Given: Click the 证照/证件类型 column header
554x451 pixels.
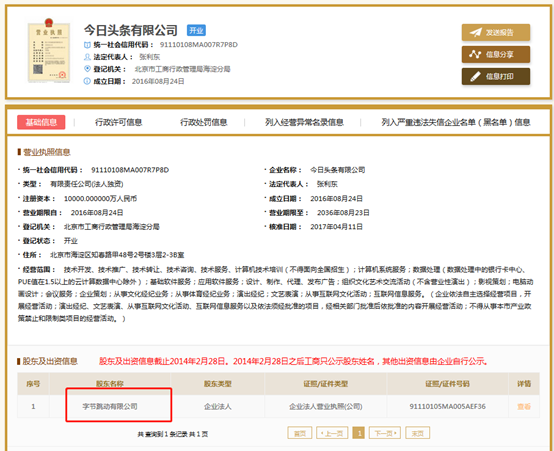Looking at the screenshot, I should (x=325, y=384).
